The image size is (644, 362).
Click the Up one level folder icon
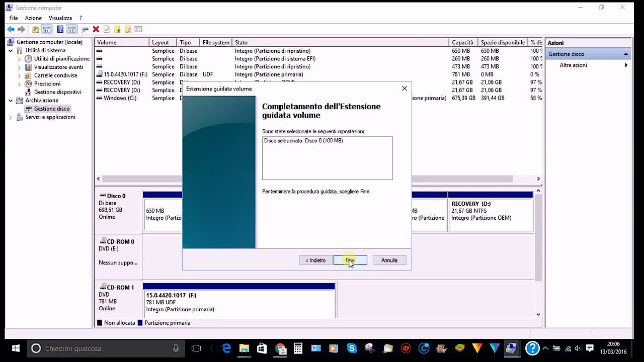point(35,30)
